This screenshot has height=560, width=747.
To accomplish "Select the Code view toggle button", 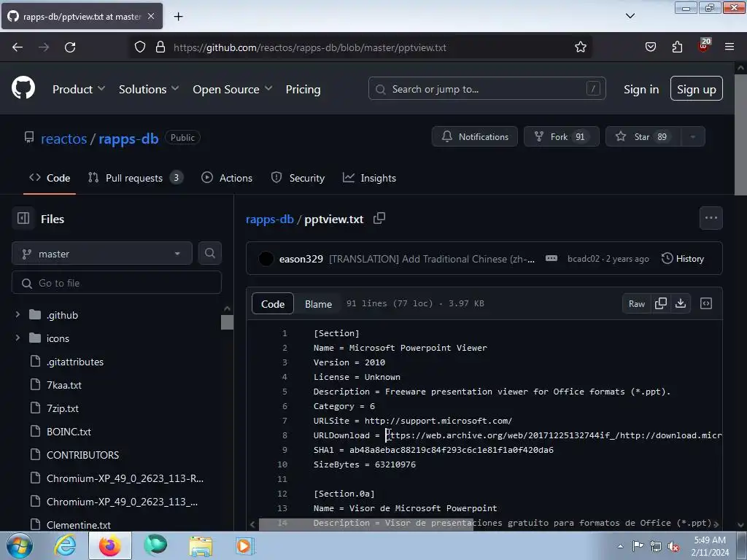I will pos(273,304).
